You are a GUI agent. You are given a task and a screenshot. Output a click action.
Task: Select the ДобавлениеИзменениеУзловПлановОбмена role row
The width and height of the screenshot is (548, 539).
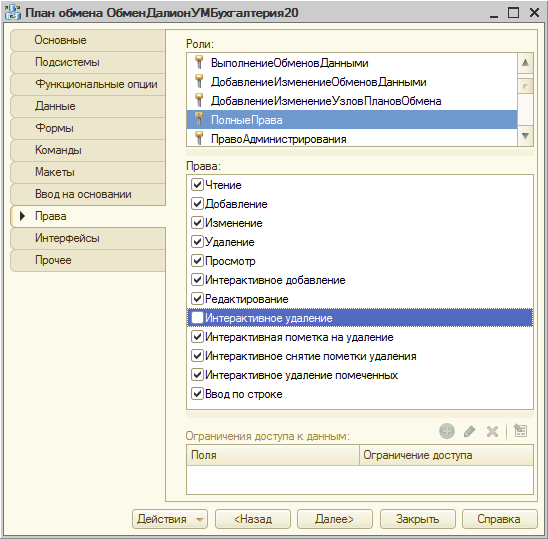pyautogui.click(x=352, y=101)
